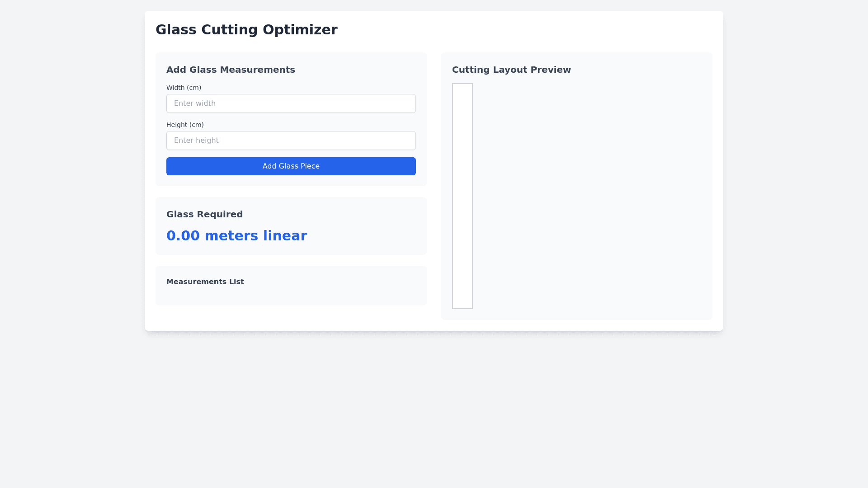Click the Width input field
The image size is (868, 488).
click(x=291, y=103)
